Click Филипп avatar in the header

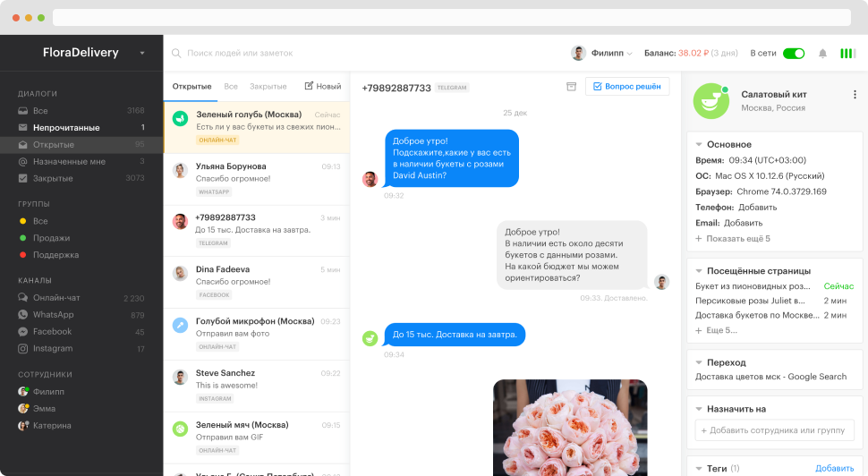[578, 53]
